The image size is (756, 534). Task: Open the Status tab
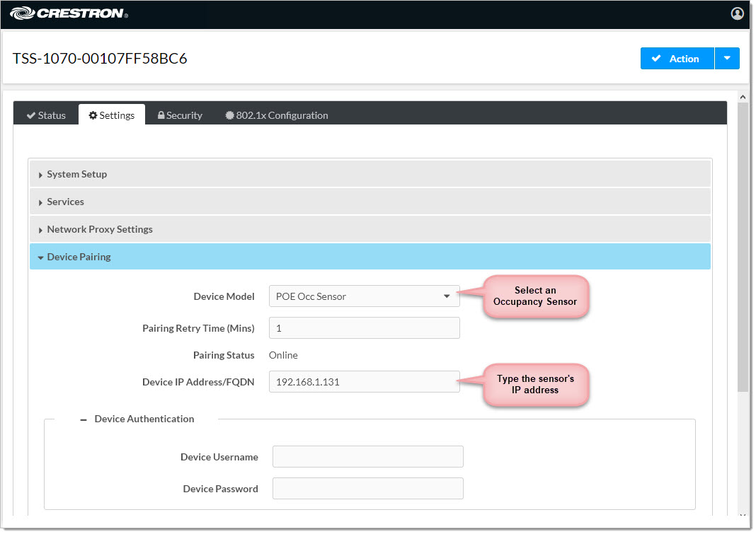[x=46, y=115]
